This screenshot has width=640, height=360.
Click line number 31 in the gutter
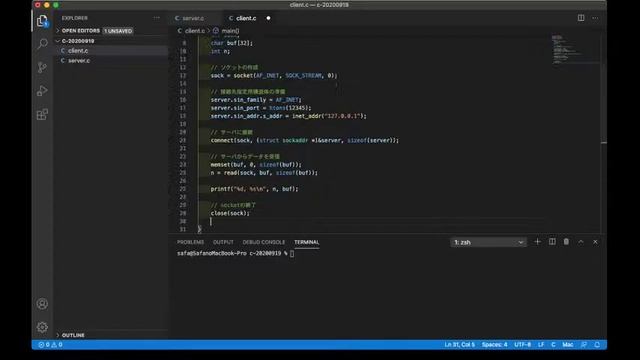click(183, 229)
